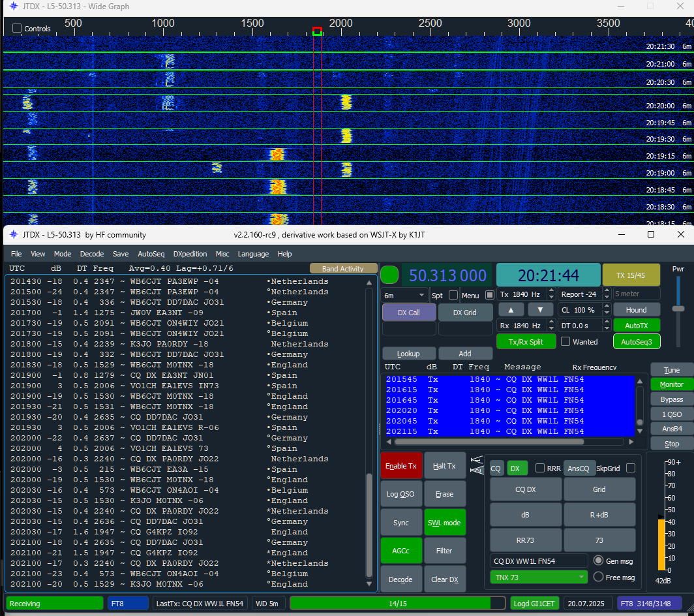Click the Tx/Rx Split button
The image size is (694, 616).
tap(526, 341)
